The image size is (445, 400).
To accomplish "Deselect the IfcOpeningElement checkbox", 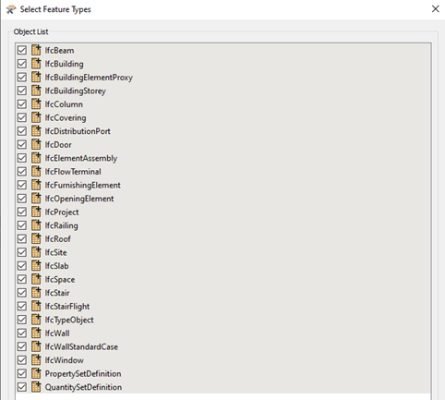I will 22,198.
